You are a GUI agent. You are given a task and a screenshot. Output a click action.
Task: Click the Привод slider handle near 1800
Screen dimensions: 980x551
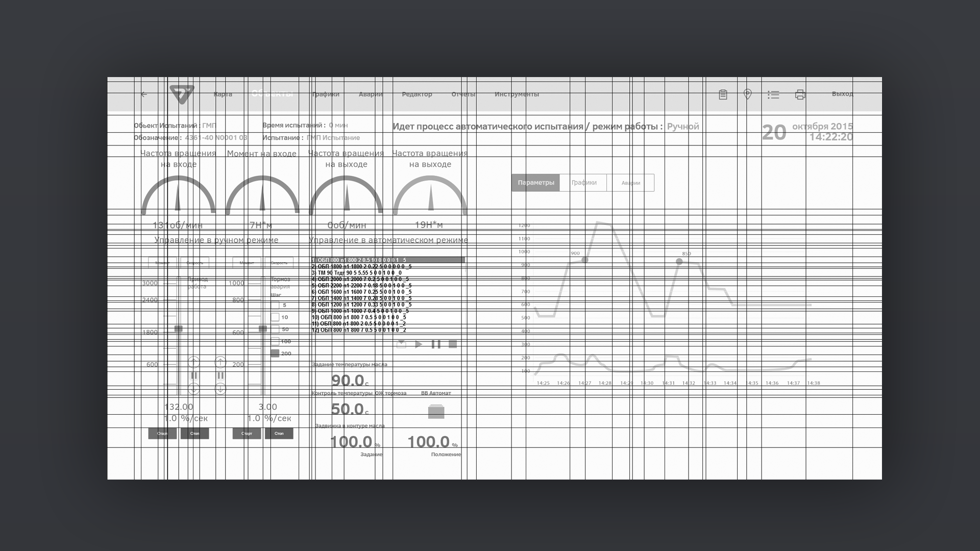pyautogui.click(x=178, y=329)
